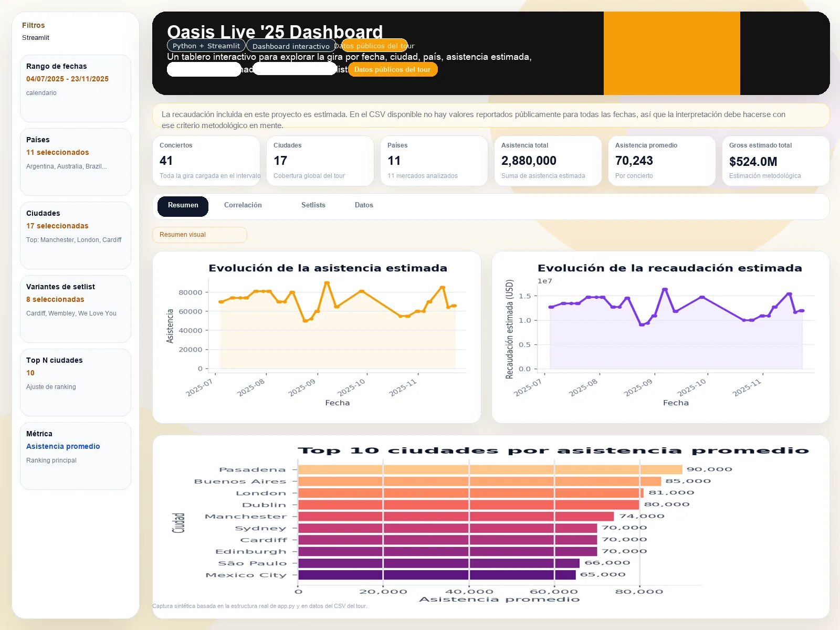Click the 17 seleccionadas value
The image size is (840, 630).
point(57,226)
